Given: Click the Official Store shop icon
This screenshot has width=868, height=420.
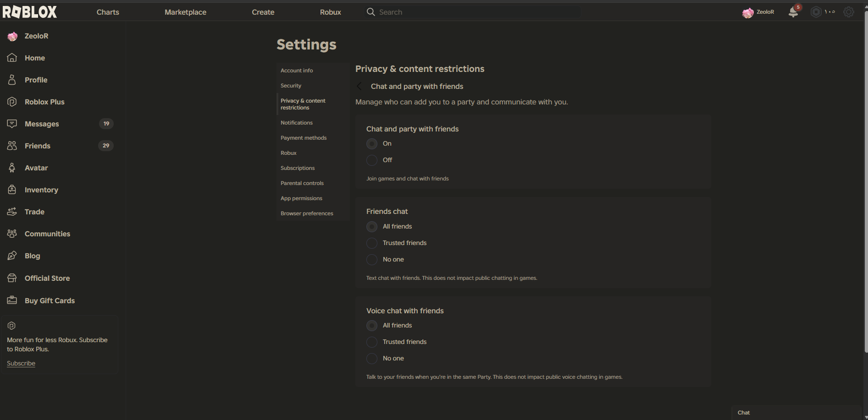Looking at the screenshot, I should [x=12, y=278].
